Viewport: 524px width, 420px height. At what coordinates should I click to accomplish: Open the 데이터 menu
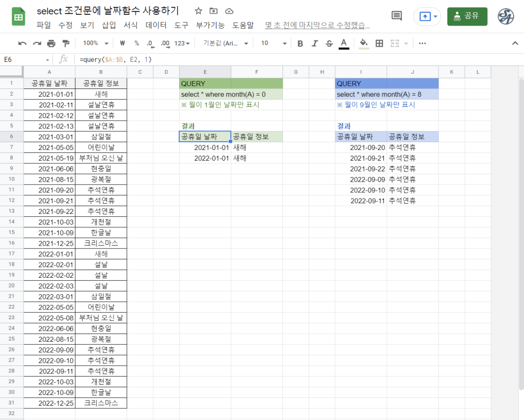coord(156,25)
